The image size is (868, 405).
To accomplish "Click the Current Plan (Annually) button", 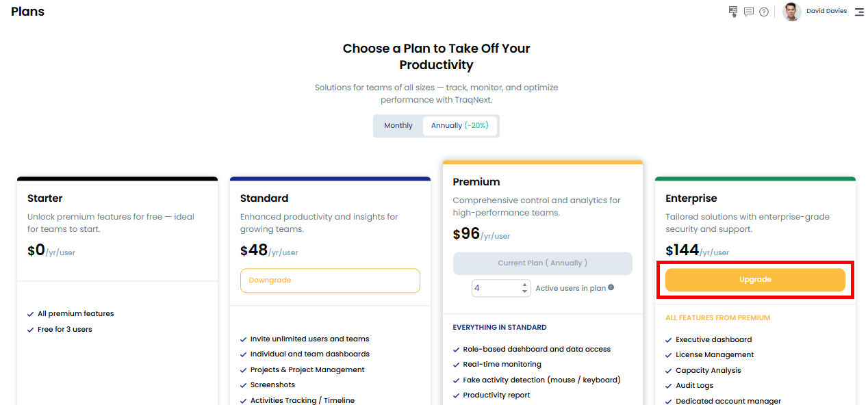I will pos(542,263).
